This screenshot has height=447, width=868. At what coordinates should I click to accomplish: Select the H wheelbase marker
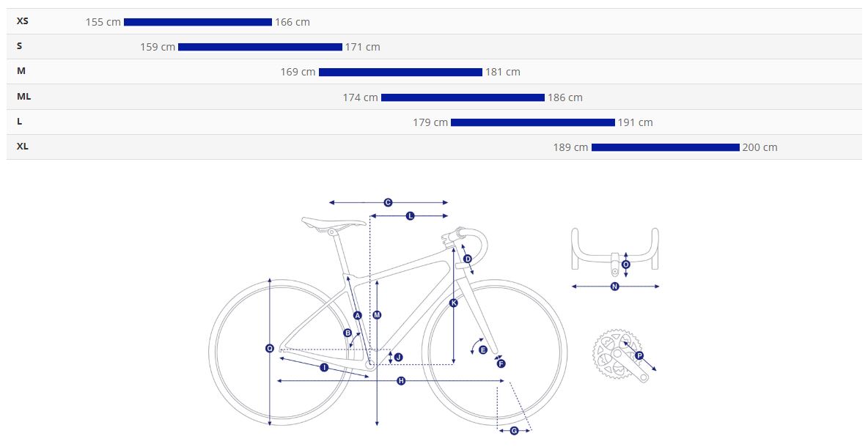coord(401,380)
